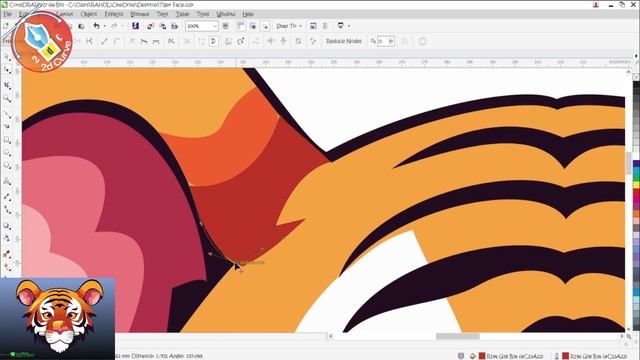
Task: Open the Window menu
Action: click(x=225, y=14)
